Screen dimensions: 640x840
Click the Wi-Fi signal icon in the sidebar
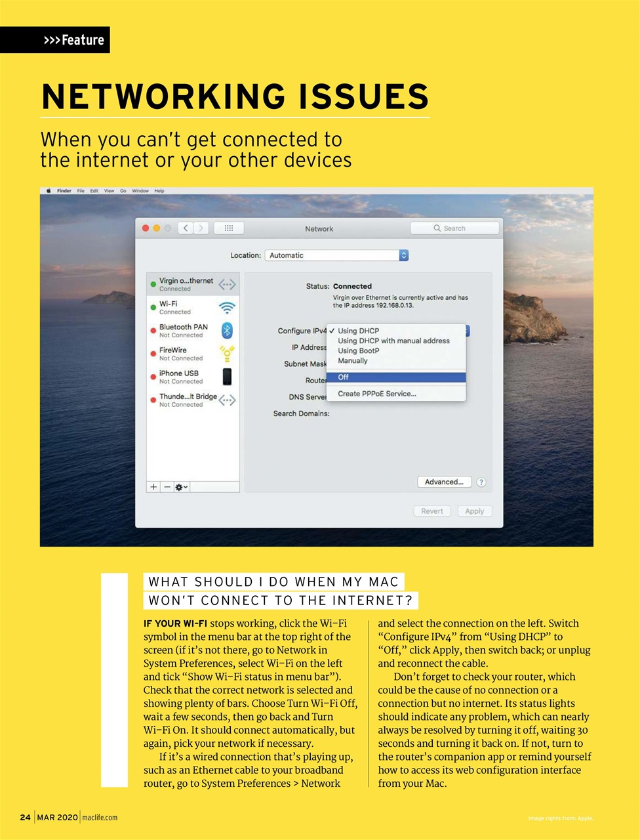click(x=226, y=306)
